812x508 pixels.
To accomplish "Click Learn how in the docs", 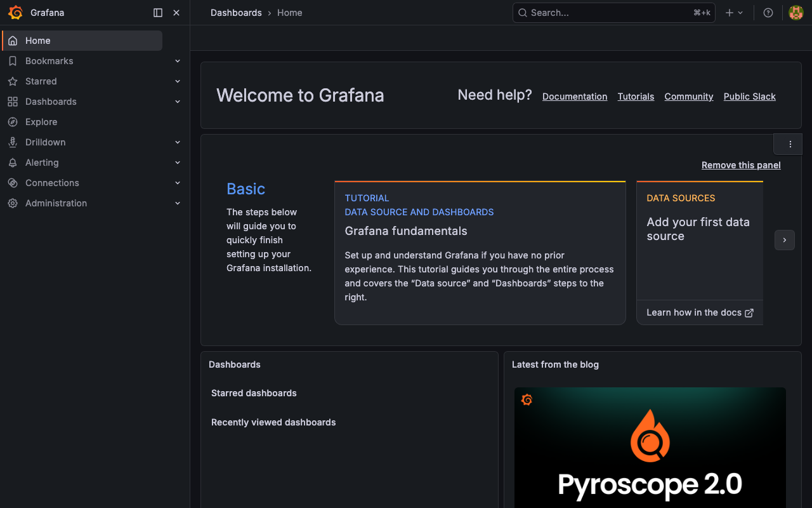I will coord(700,312).
